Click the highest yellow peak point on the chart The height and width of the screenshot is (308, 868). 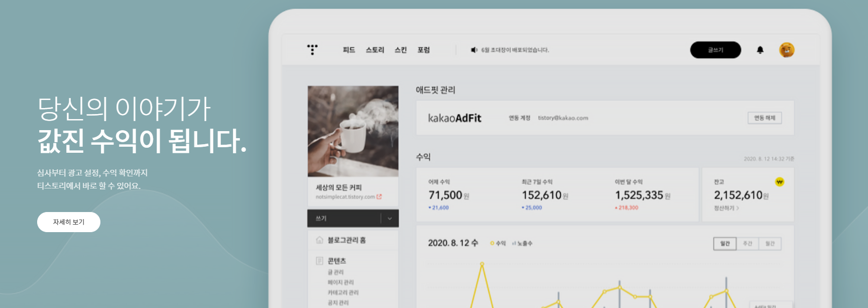click(482, 264)
